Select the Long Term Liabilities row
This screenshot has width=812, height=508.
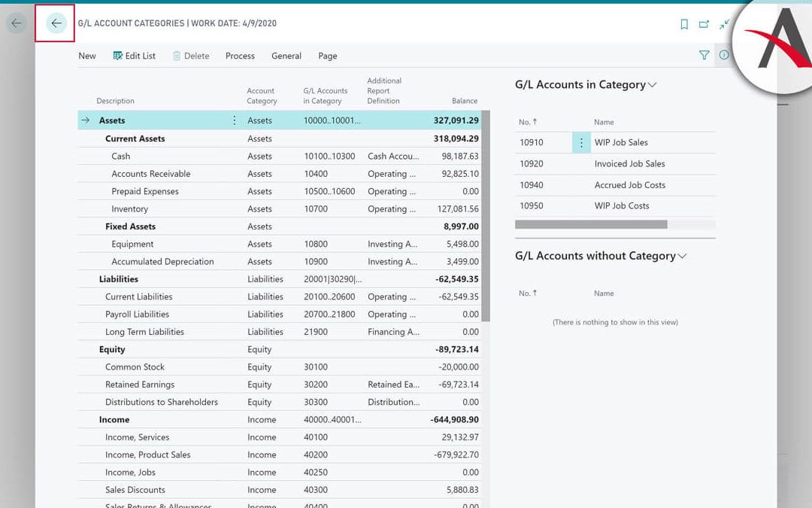[x=279, y=332]
